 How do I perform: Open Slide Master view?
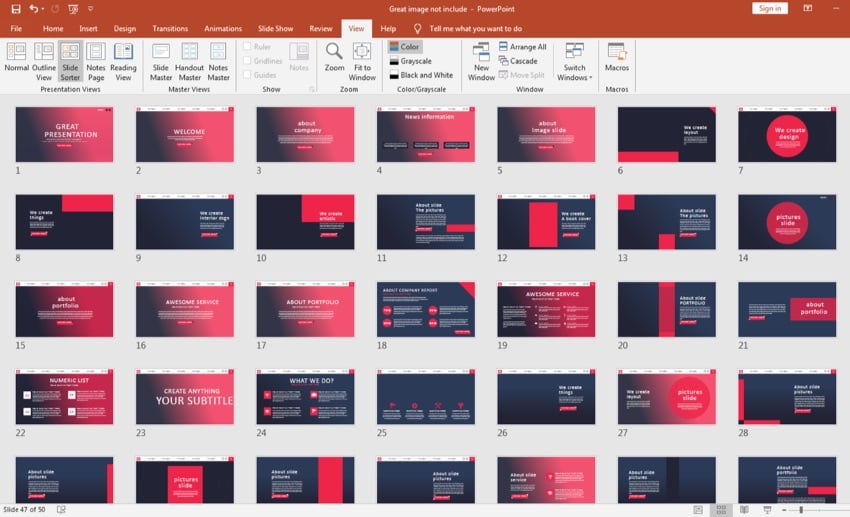[160, 59]
